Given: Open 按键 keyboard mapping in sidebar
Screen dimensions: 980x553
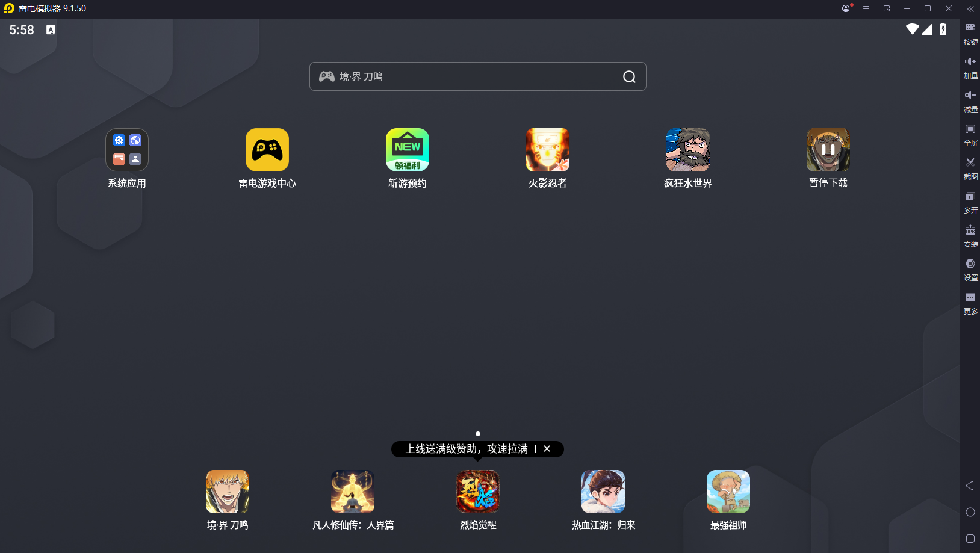Looking at the screenshot, I should pyautogui.click(x=970, y=34).
